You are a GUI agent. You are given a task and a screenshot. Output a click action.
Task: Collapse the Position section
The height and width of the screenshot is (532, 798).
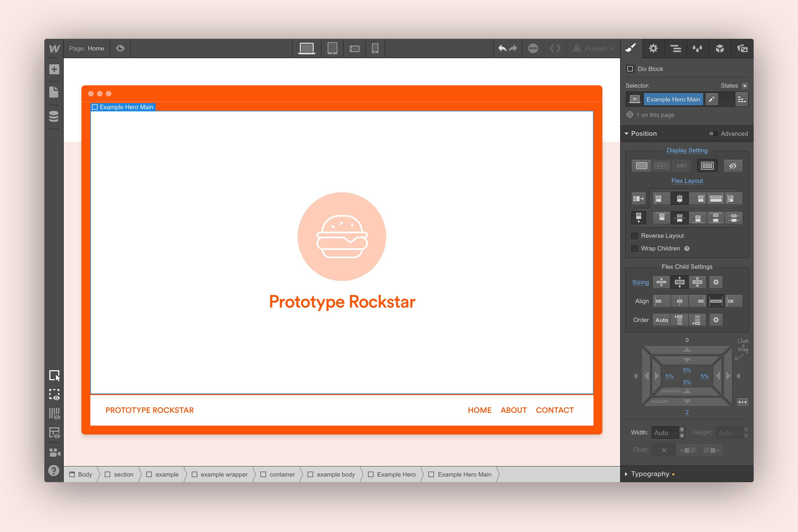(643, 134)
